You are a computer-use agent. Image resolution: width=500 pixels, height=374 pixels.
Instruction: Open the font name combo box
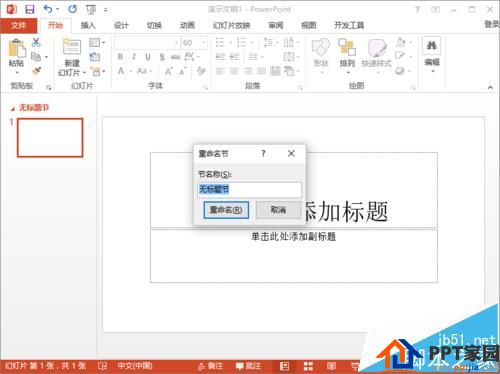(x=147, y=43)
